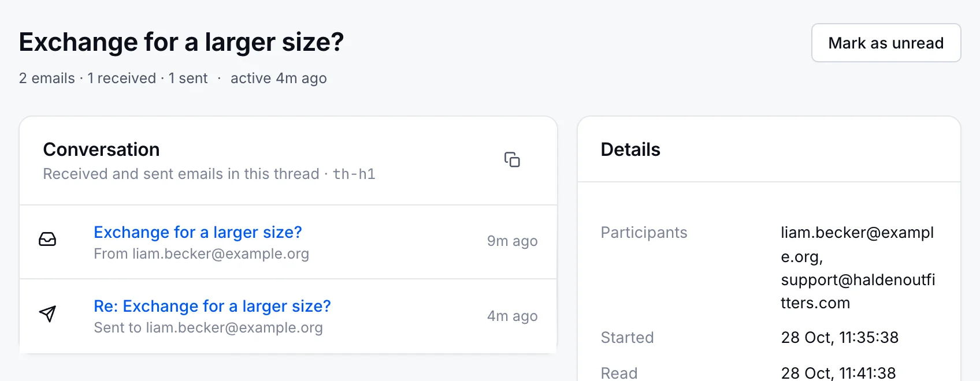
Task: Click the "Sent to liam.becker@example.org" recipient line
Action: (x=208, y=327)
